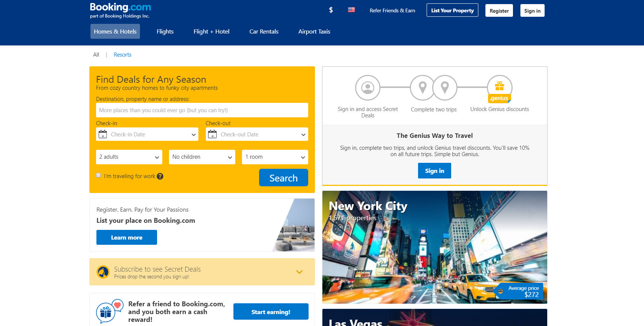
Task: Click Sign in button under Genius Way
Action: click(x=434, y=171)
